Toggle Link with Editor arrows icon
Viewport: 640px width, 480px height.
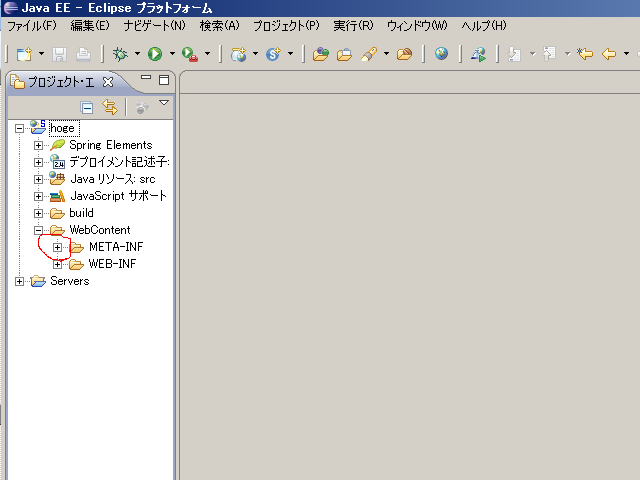110,107
